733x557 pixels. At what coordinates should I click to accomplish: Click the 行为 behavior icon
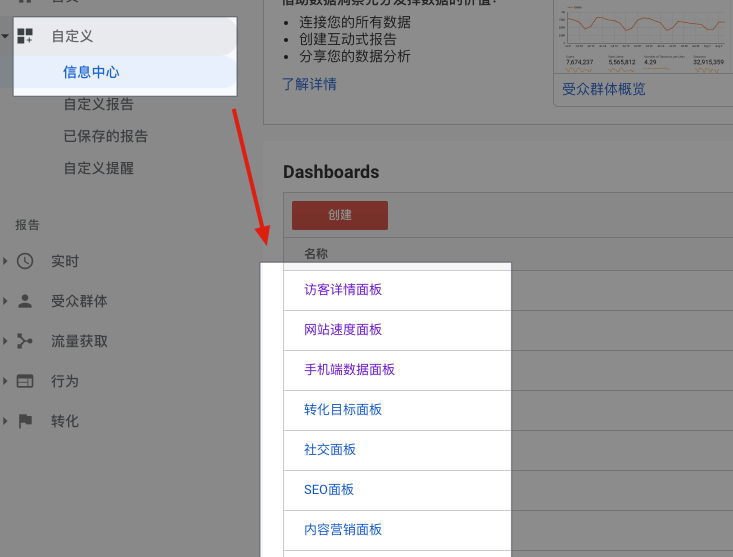[25, 381]
